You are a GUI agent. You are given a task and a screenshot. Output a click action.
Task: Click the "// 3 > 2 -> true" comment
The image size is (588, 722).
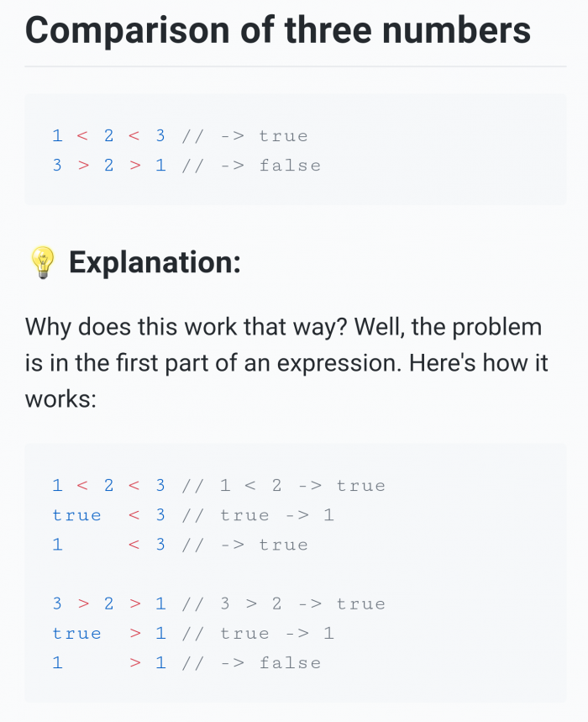pyautogui.click(x=283, y=603)
